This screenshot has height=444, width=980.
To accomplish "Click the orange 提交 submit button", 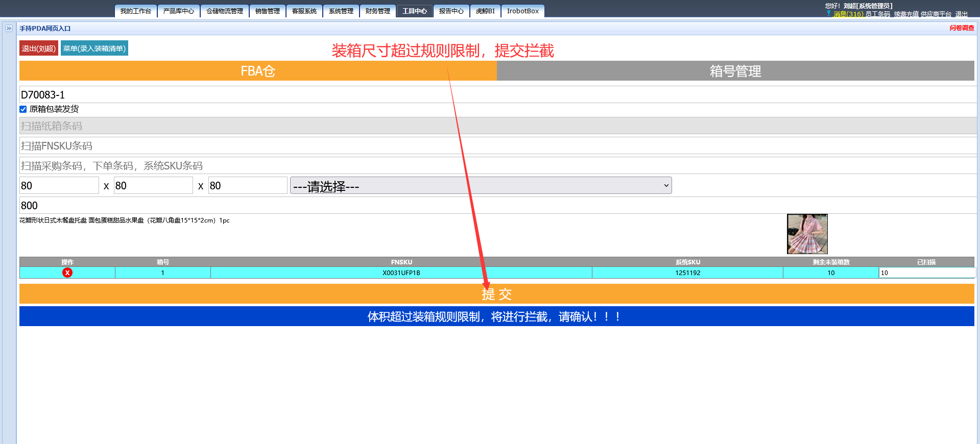I will point(497,294).
